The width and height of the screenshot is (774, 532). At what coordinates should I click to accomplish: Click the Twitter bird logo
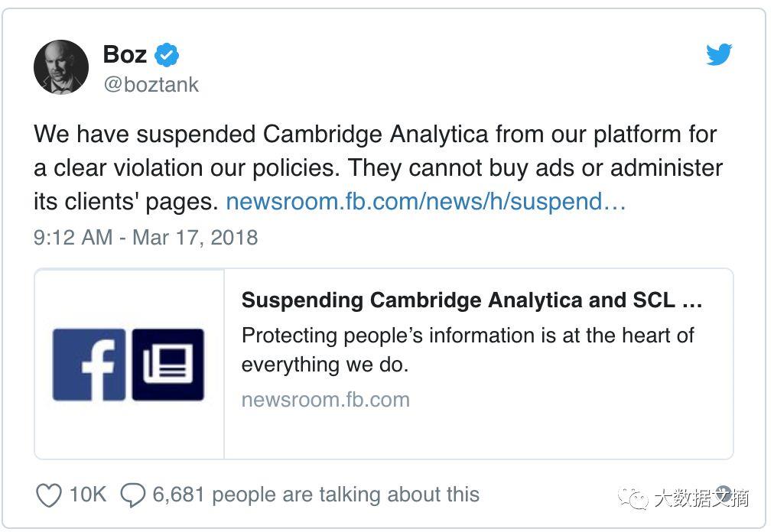coord(718,55)
